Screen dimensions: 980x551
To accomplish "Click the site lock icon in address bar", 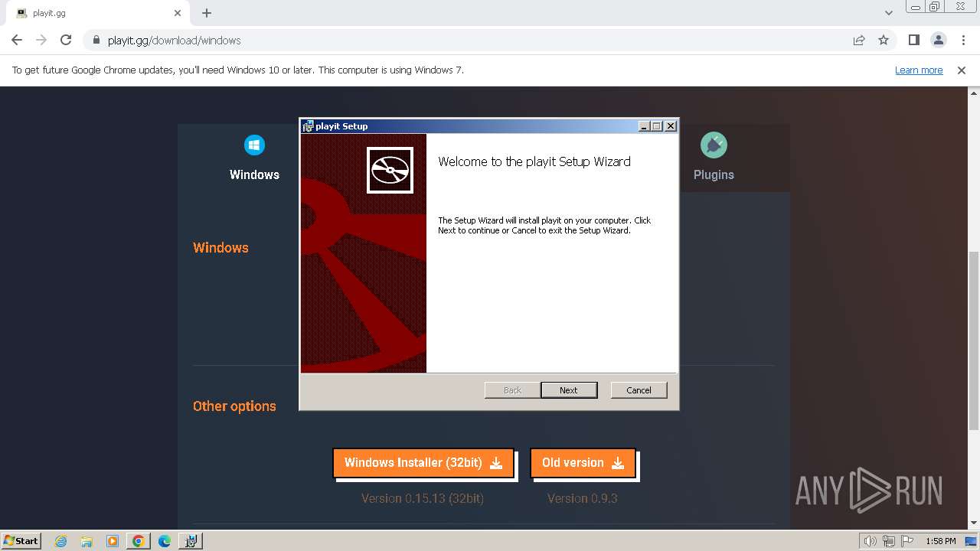I will click(96, 41).
